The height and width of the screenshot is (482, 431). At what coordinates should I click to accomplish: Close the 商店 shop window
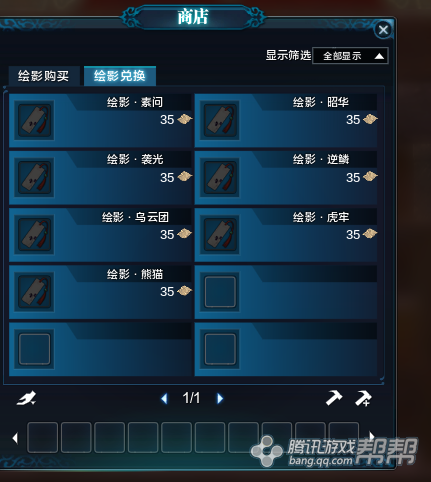tap(383, 30)
